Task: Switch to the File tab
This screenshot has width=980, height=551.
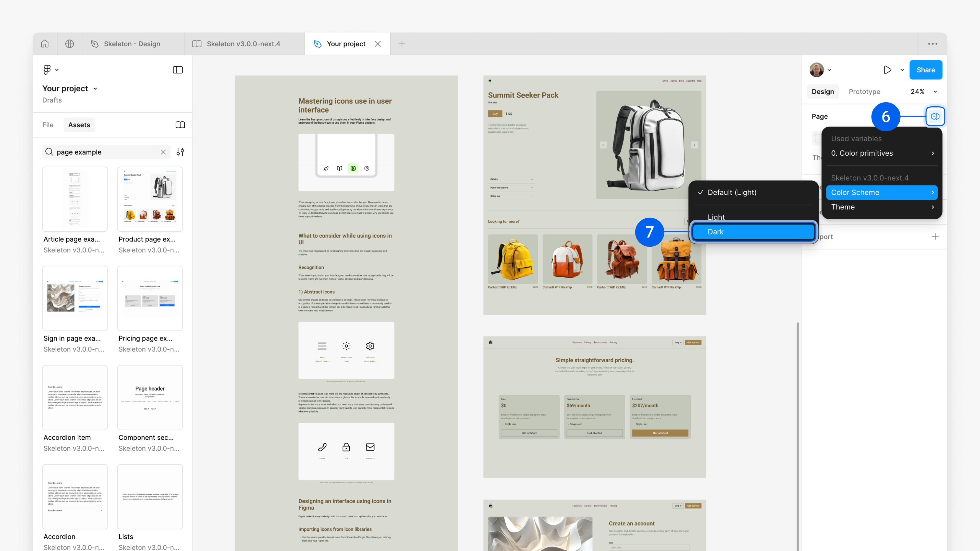Action: pyautogui.click(x=48, y=125)
